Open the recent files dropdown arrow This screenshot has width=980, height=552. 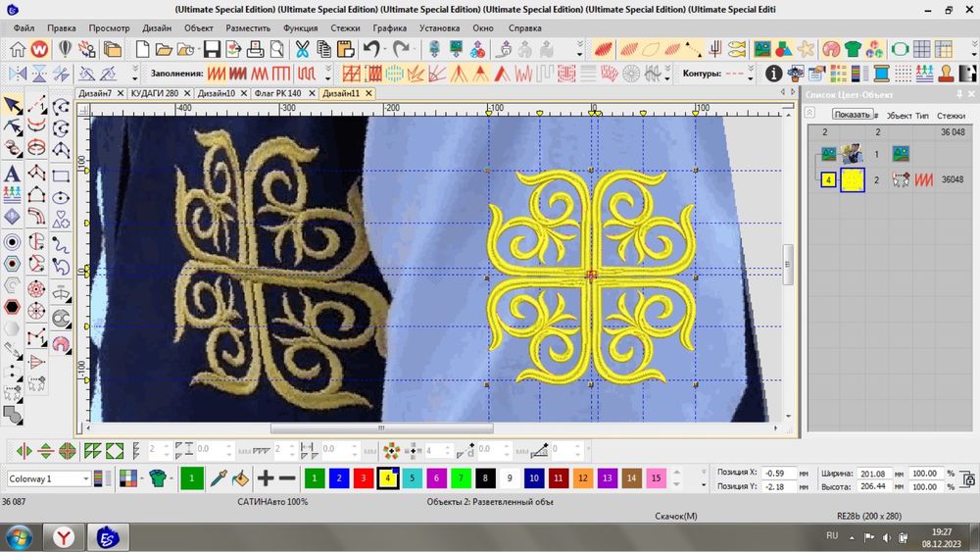click(x=197, y=50)
